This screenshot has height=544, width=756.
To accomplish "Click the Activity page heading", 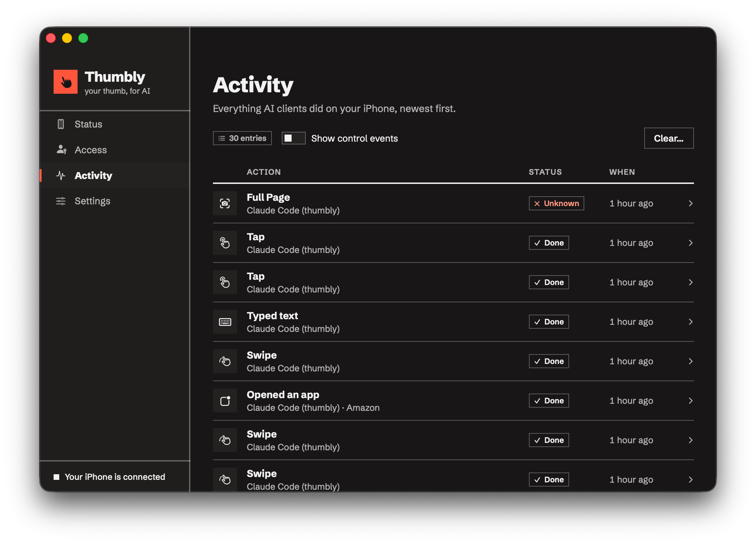I will [253, 85].
